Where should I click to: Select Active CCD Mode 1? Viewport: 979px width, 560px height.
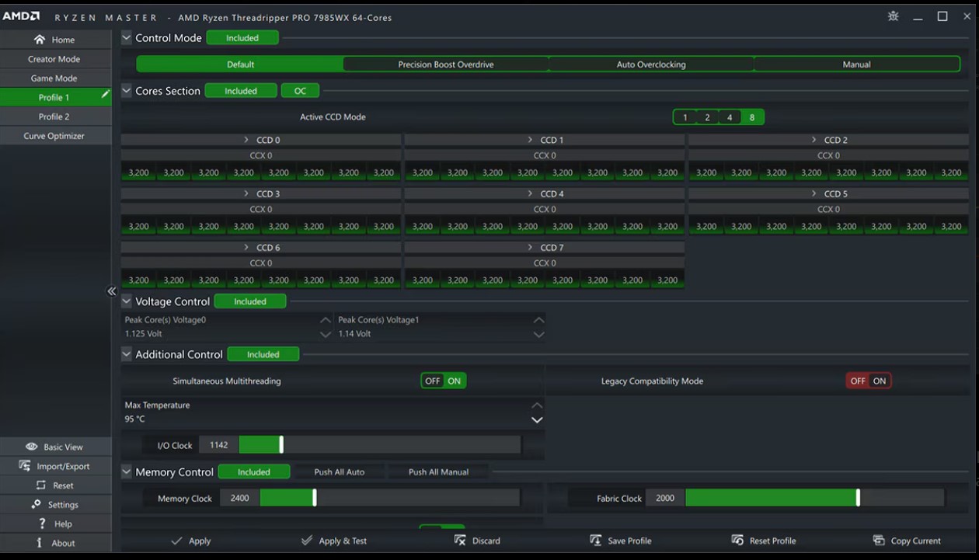(685, 117)
